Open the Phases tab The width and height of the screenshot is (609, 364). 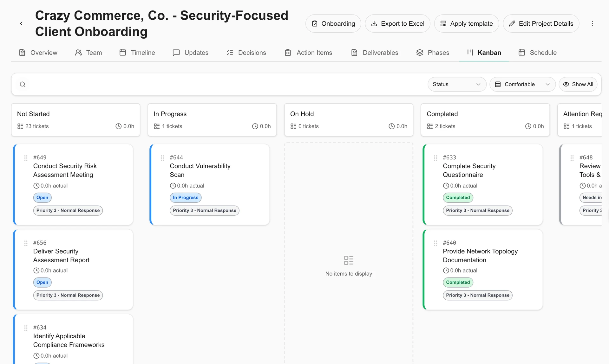pyautogui.click(x=433, y=53)
